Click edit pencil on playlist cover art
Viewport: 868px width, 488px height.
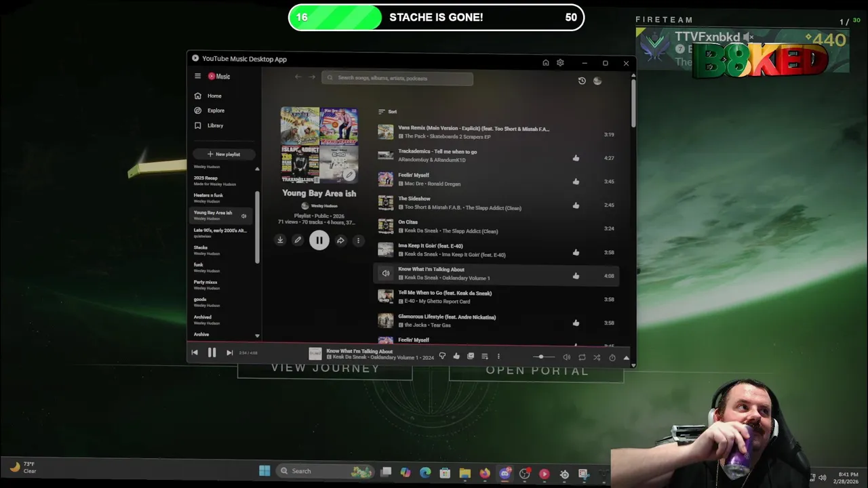[349, 175]
